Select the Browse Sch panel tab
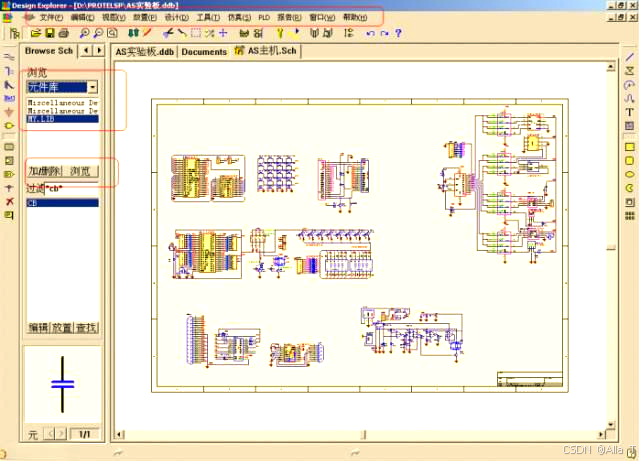 49,51
